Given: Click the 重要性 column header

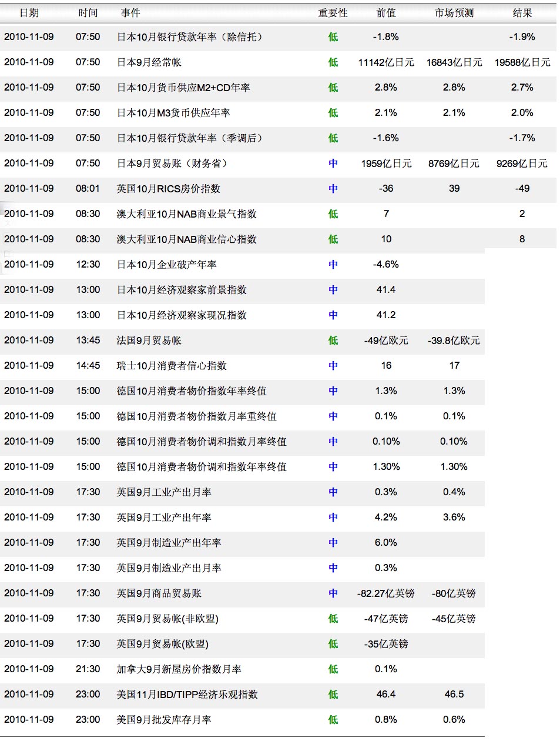Looking at the screenshot, I should point(333,13).
